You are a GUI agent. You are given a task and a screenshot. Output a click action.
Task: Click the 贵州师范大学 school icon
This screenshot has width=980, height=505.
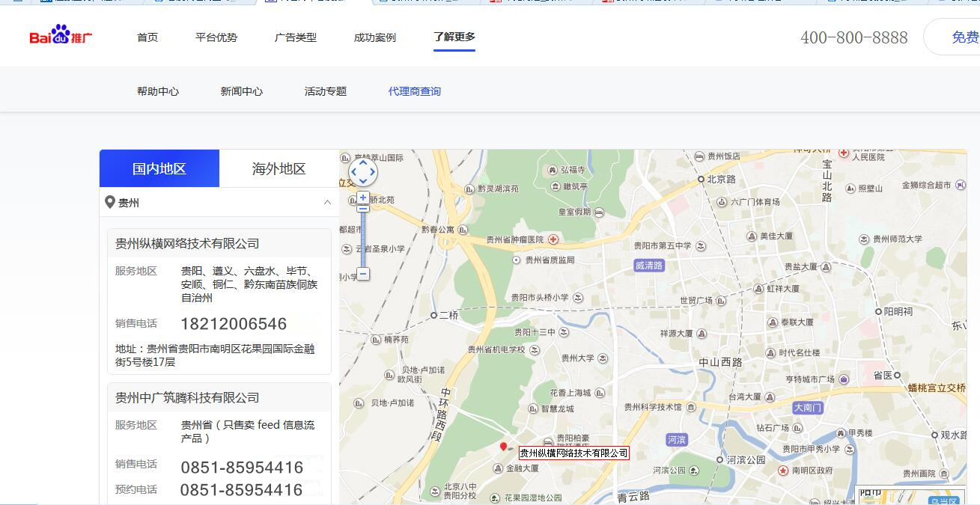coord(863,239)
